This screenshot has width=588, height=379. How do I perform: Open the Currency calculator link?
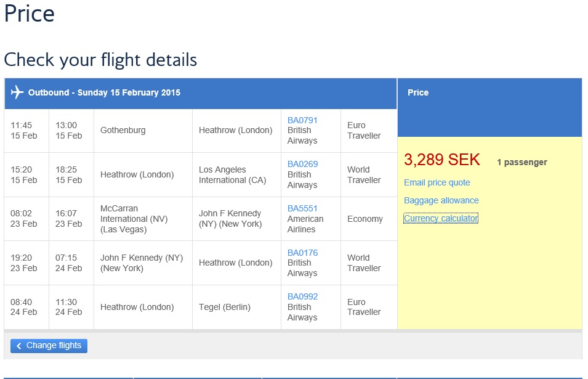[x=441, y=218]
